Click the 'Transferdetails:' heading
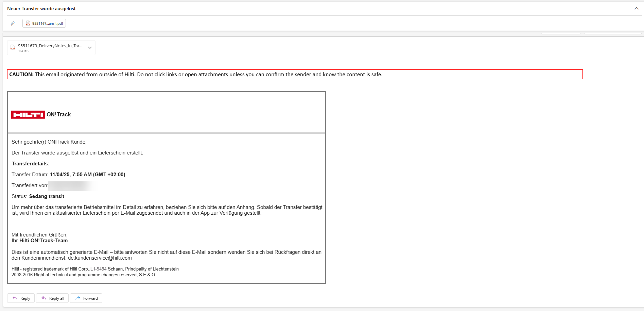The image size is (644, 311). coord(31,164)
